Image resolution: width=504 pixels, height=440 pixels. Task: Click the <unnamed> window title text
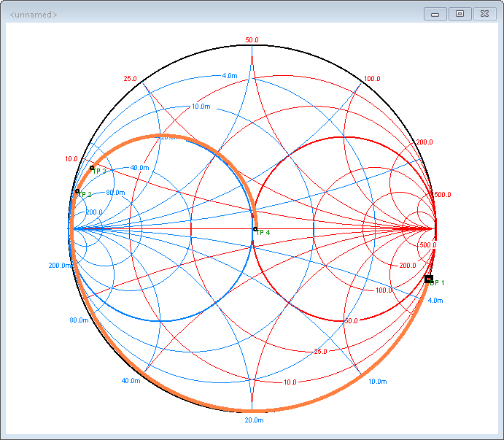34,15
